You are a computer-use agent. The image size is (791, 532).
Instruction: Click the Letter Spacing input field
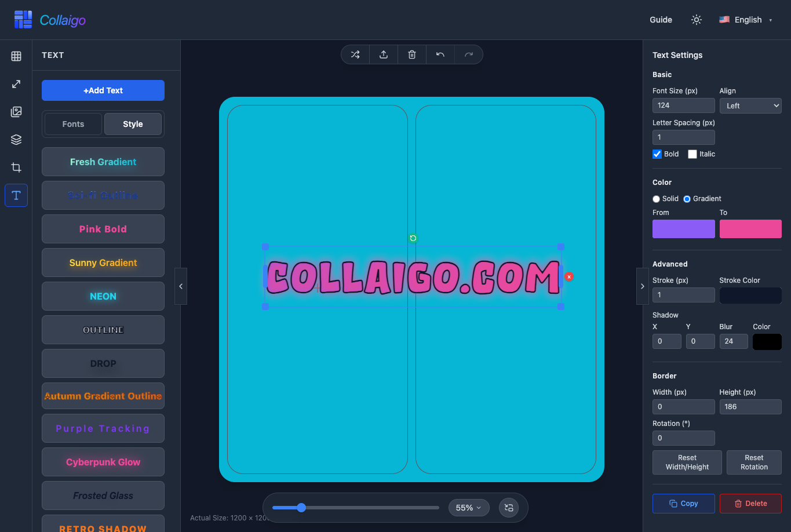pyautogui.click(x=684, y=137)
